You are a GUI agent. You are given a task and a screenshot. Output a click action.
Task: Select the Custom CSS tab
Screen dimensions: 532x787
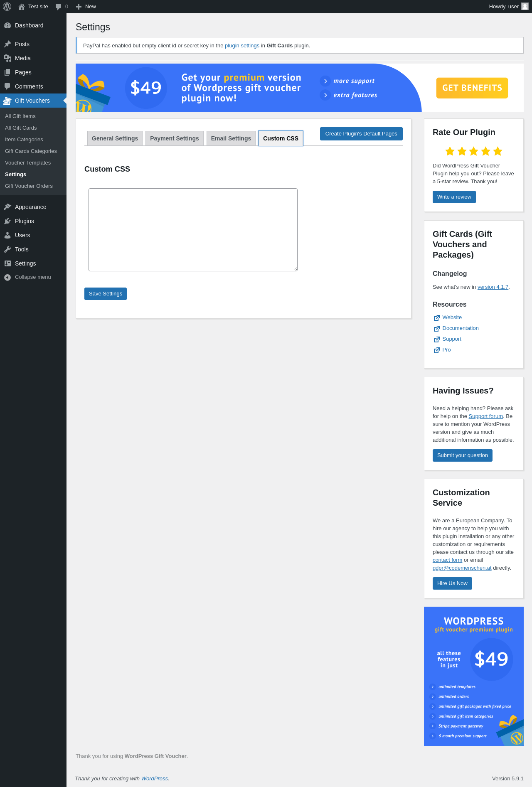[x=281, y=138]
